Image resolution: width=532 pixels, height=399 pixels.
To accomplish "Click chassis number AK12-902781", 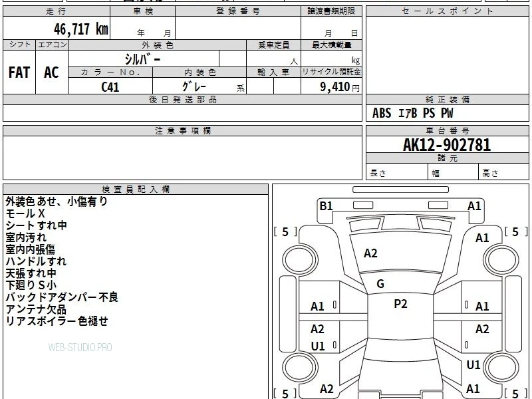I will coord(447,145).
